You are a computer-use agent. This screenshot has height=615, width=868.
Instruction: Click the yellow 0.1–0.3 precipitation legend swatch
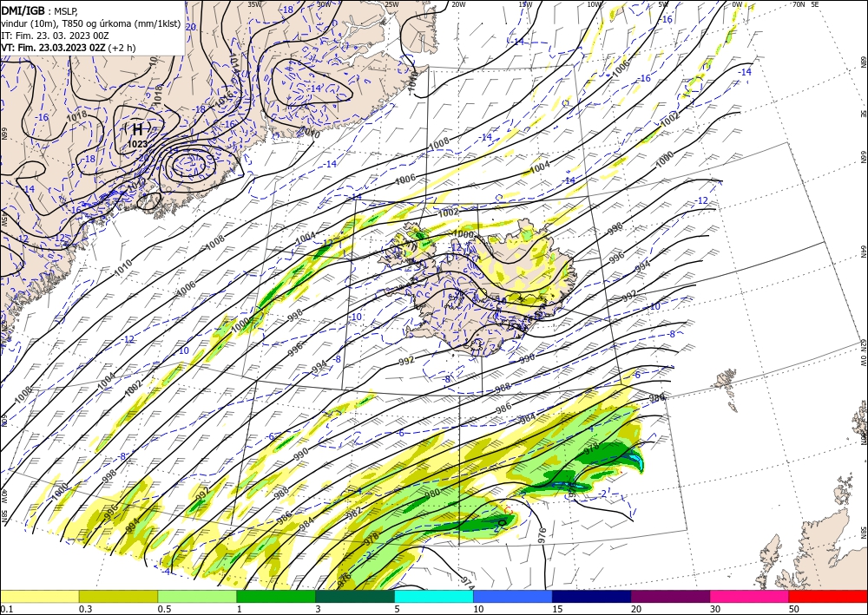pyautogui.click(x=39, y=596)
